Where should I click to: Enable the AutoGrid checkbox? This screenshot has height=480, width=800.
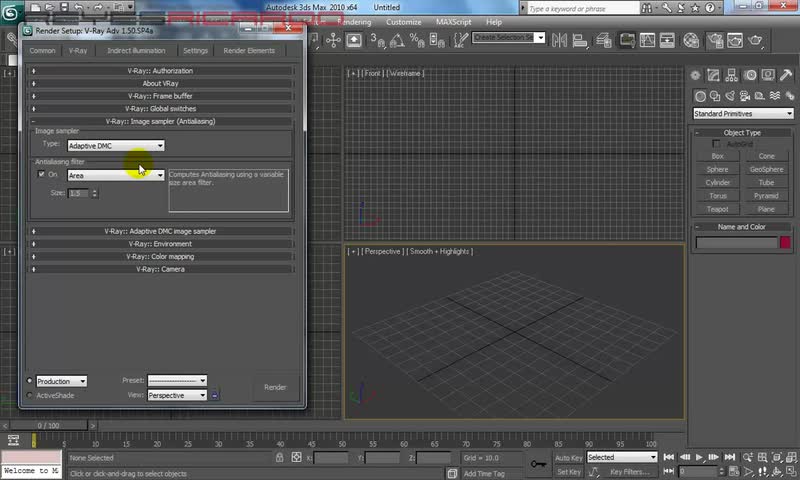coord(716,144)
